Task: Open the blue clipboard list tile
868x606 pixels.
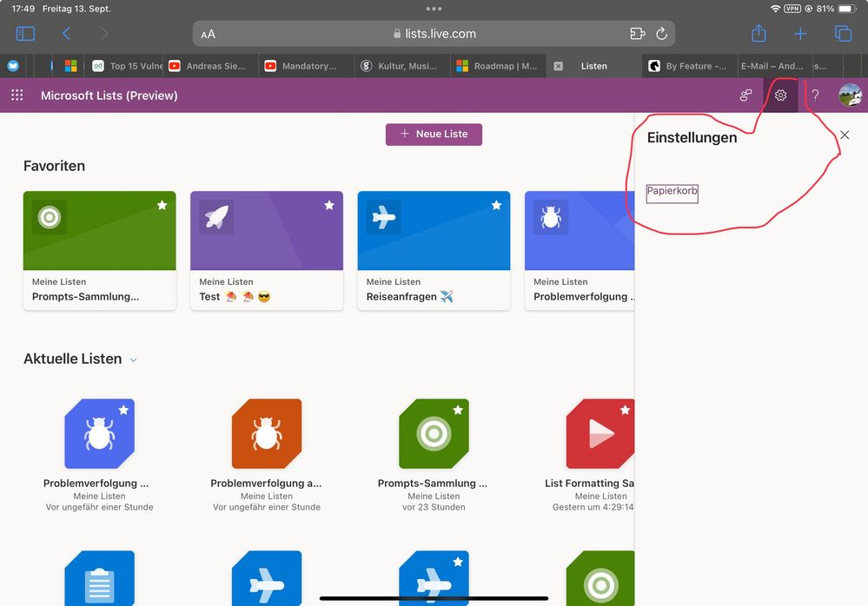Action: [x=100, y=578]
